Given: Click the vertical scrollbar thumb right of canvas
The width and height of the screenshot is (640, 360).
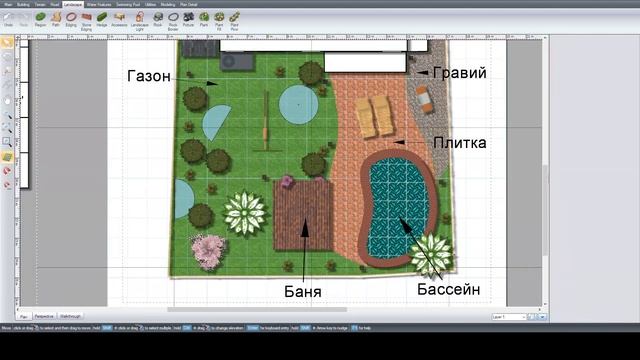Looking at the screenshot, I should (x=545, y=210).
